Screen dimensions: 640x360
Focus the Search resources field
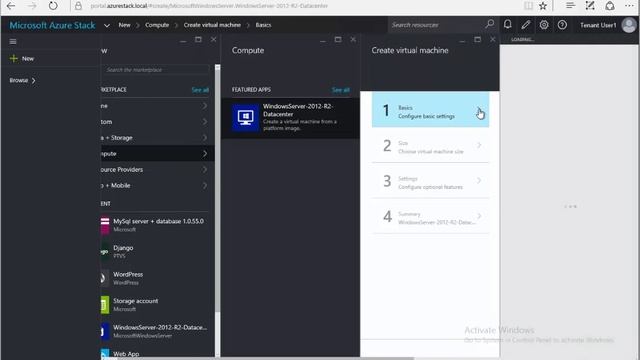(437, 25)
